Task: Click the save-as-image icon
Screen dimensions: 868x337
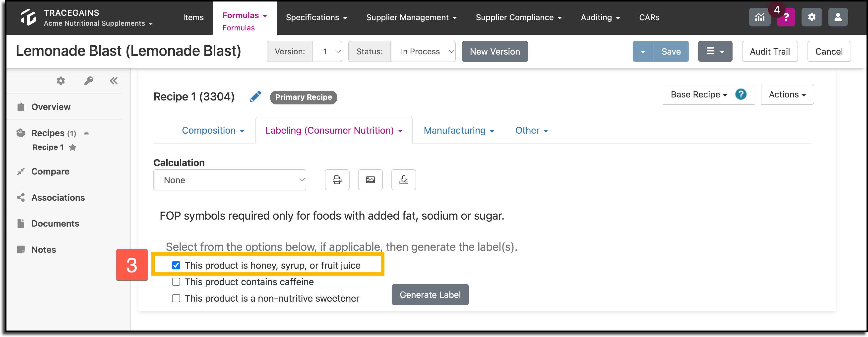Action: click(x=370, y=180)
